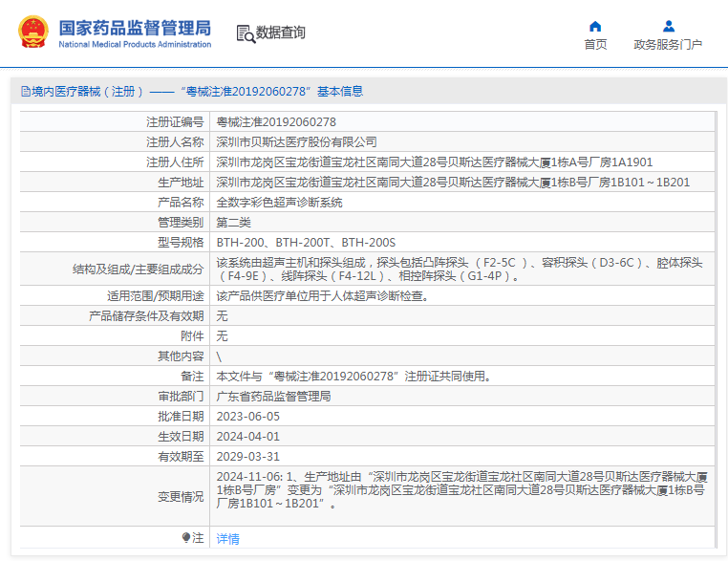Select effective date 2024-04-01
The height and width of the screenshot is (561, 728).
pyautogui.click(x=248, y=437)
